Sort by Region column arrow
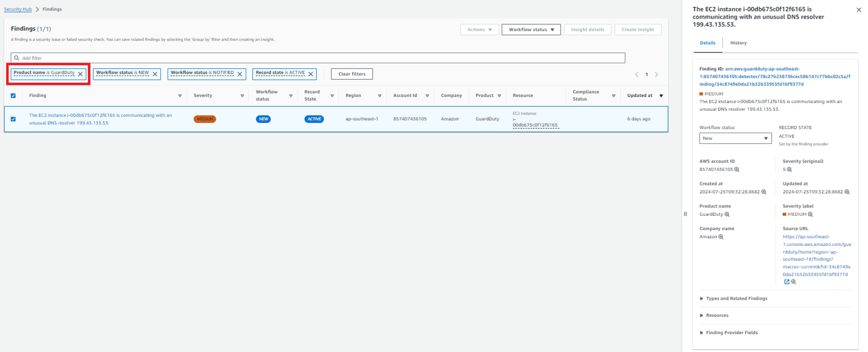The image size is (868, 352). click(x=379, y=96)
